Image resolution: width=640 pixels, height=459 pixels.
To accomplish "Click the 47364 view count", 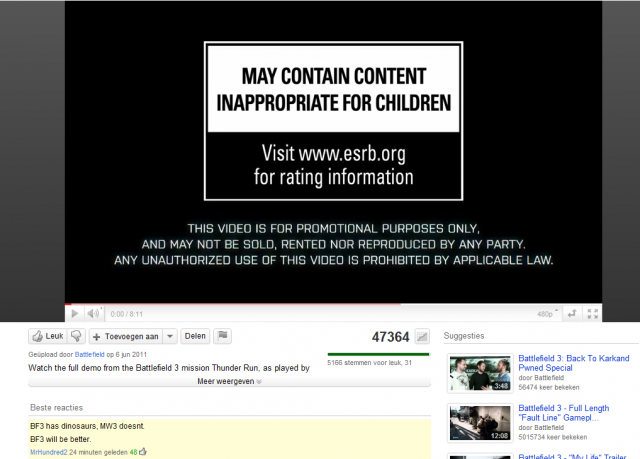I will 390,337.
